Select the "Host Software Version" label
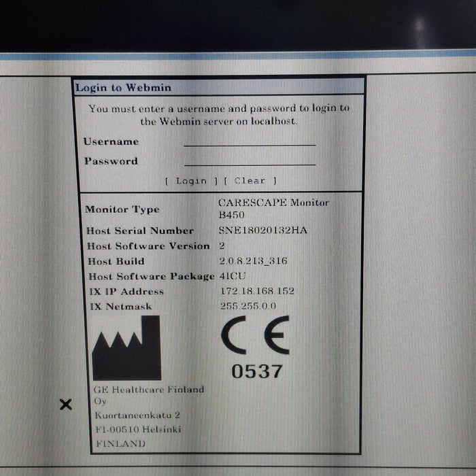 (x=148, y=246)
